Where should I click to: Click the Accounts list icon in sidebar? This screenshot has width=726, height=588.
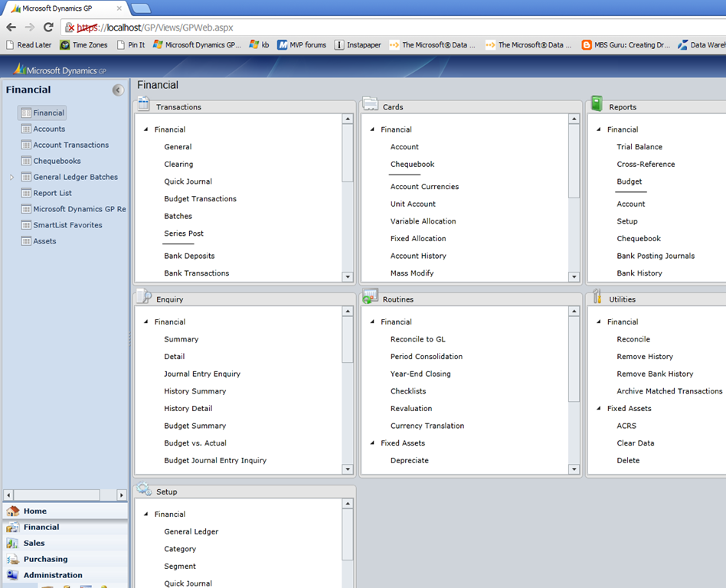tap(26, 129)
